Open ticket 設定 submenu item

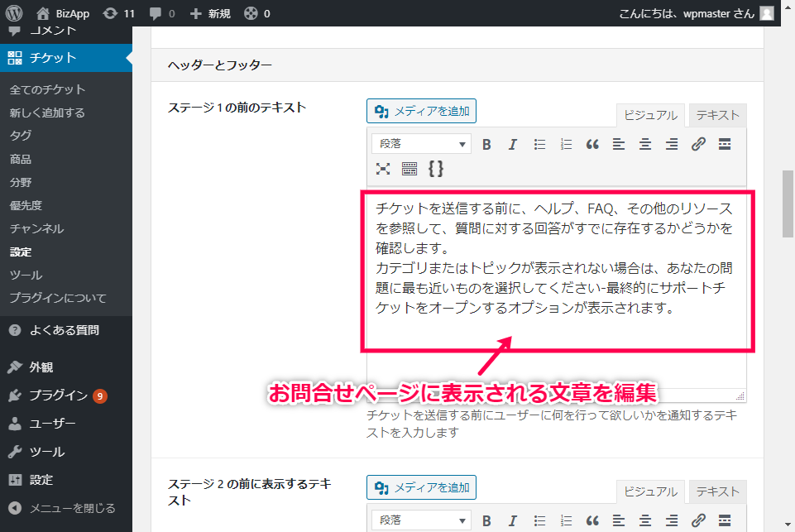pyautogui.click(x=21, y=252)
